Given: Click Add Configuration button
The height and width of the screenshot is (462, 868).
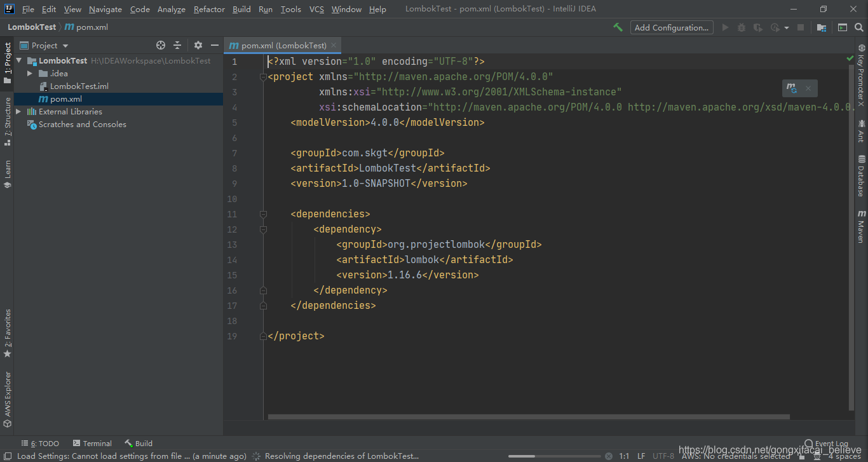Looking at the screenshot, I should [671, 27].
